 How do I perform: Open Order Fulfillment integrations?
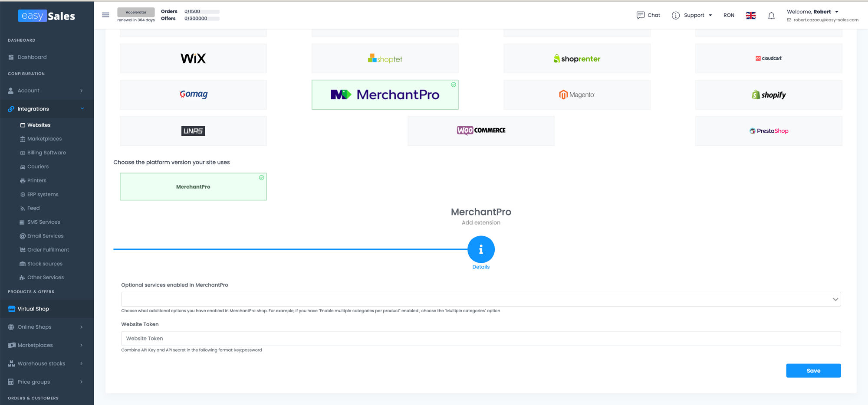point(48,250)
